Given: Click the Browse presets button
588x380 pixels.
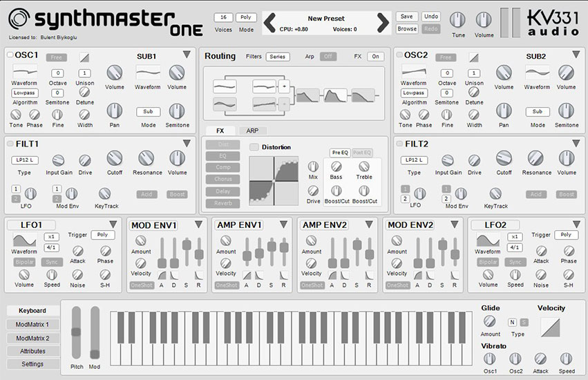Looking at the screenshot, I should [x=406, y=29].
